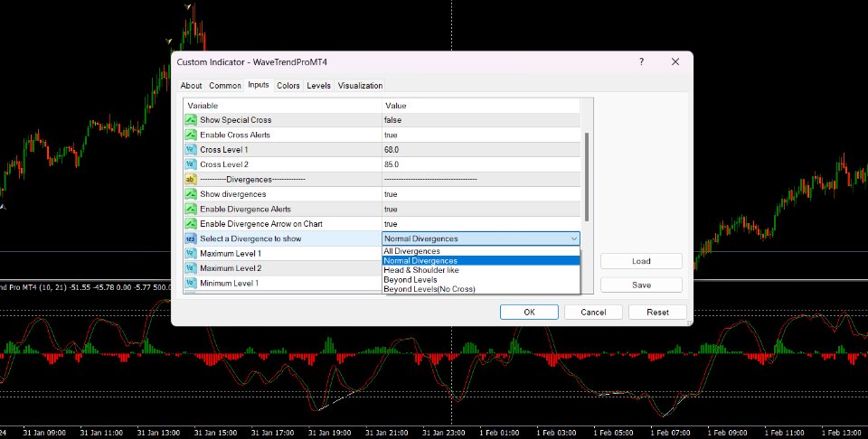The width and height of the screenshot is (868, 439).
Task: Open the About tab
Action: coord(191,86)
